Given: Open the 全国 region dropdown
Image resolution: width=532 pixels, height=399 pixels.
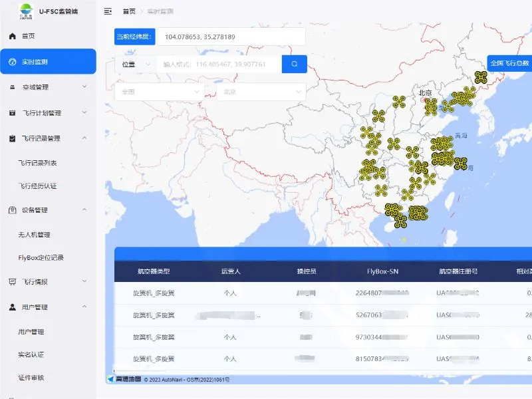Looking at the screenshot, I should click(x=159, y=92).
